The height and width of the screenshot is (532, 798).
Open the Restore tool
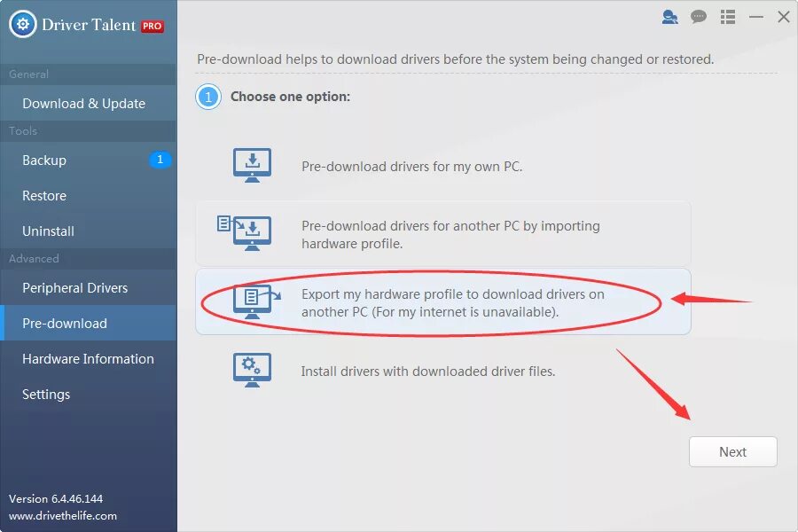tap(89, 195)
